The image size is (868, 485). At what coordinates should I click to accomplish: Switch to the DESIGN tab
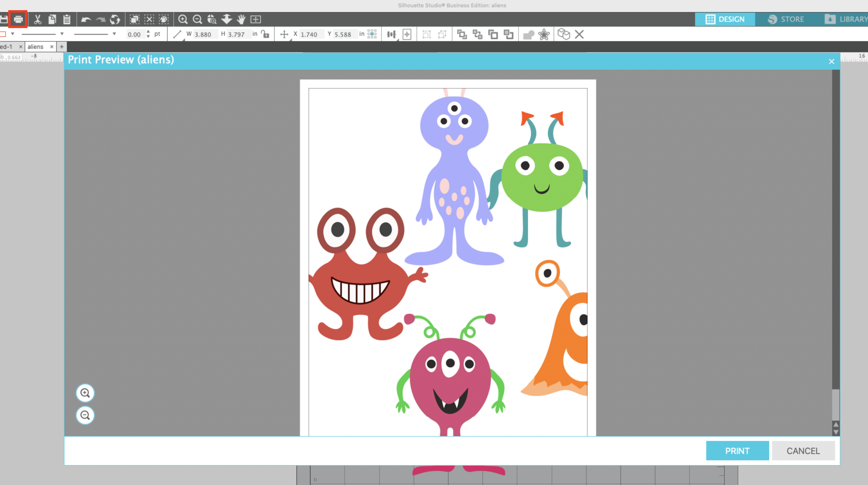tap(725, 19)
